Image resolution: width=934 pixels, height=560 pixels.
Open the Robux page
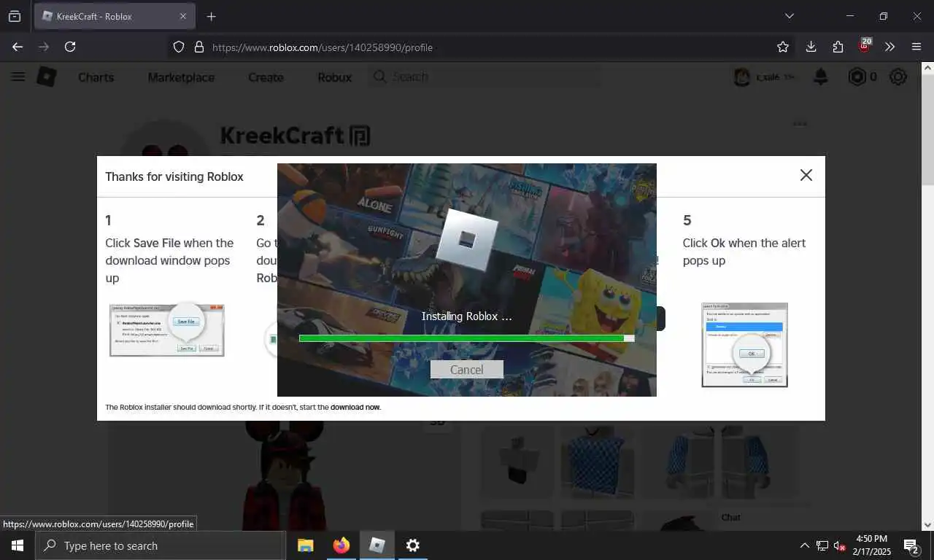pyautogui.click(x=335, y=77)
